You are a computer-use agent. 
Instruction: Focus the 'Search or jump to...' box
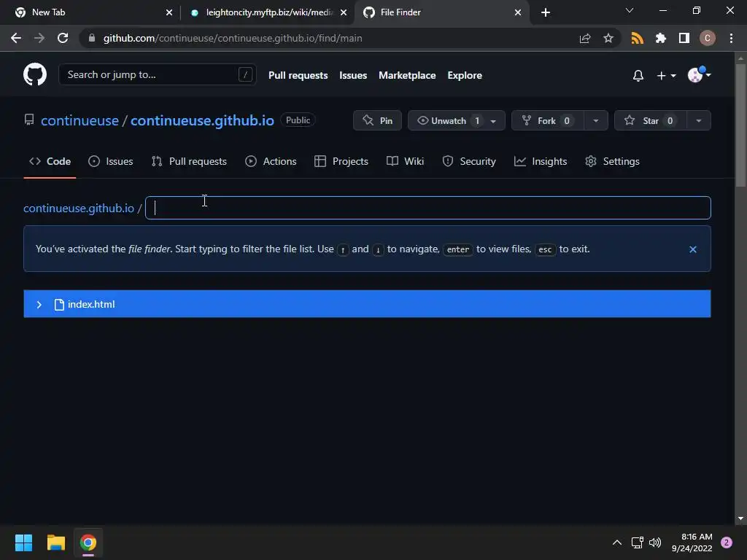(x=158, y=75)
